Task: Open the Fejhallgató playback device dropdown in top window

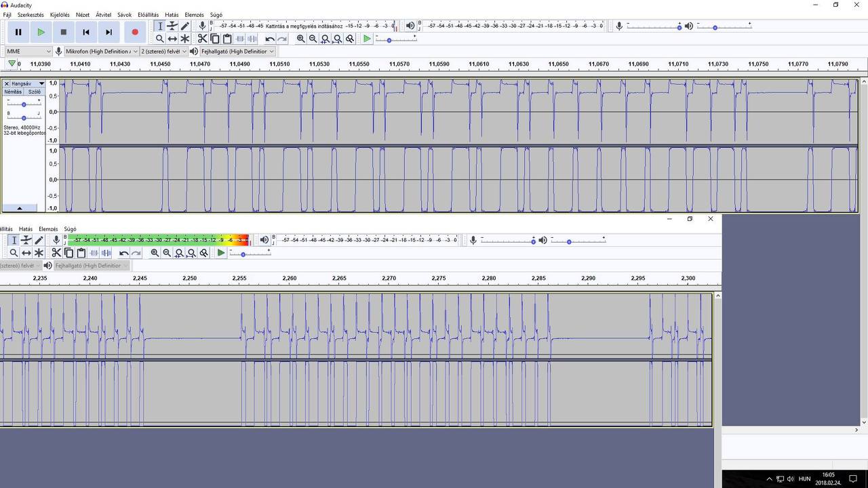Action: (x=237, y=51)
